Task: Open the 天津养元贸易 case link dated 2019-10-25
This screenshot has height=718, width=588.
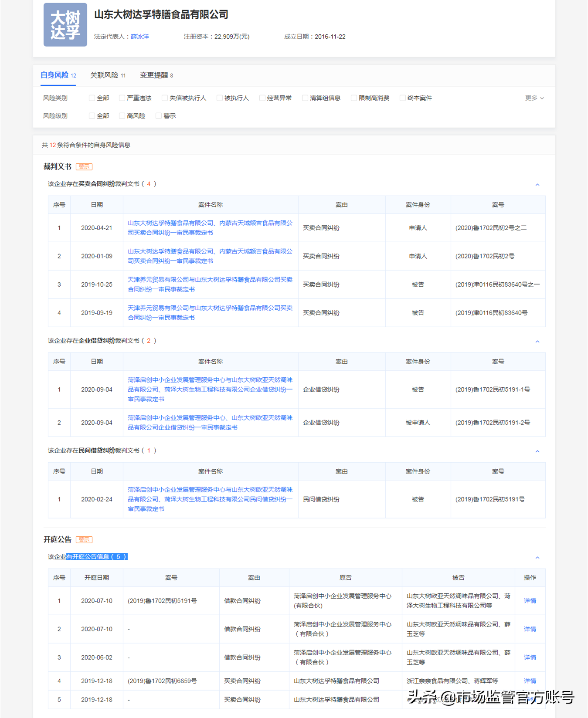Action: pyautogui.click(x=210, y=284)
